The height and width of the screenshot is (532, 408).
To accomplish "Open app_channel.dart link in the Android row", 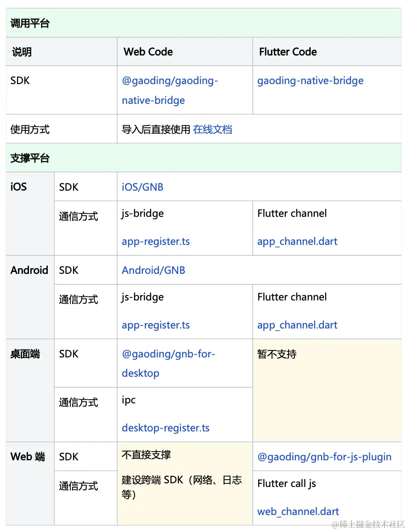I will 297,325.
